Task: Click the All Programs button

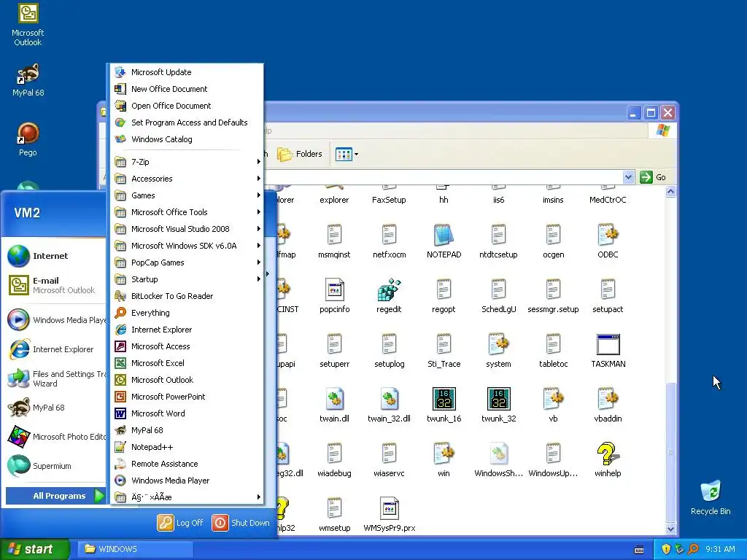Action: [x=56, y=496]
